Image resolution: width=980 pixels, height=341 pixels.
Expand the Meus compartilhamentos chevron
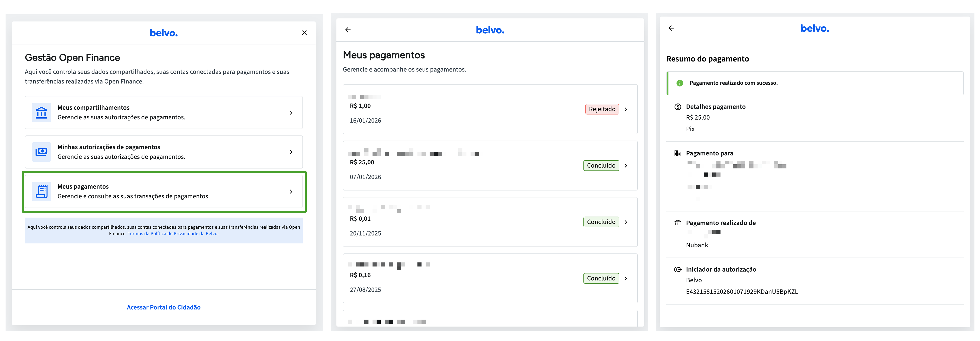tap(291, 113)
